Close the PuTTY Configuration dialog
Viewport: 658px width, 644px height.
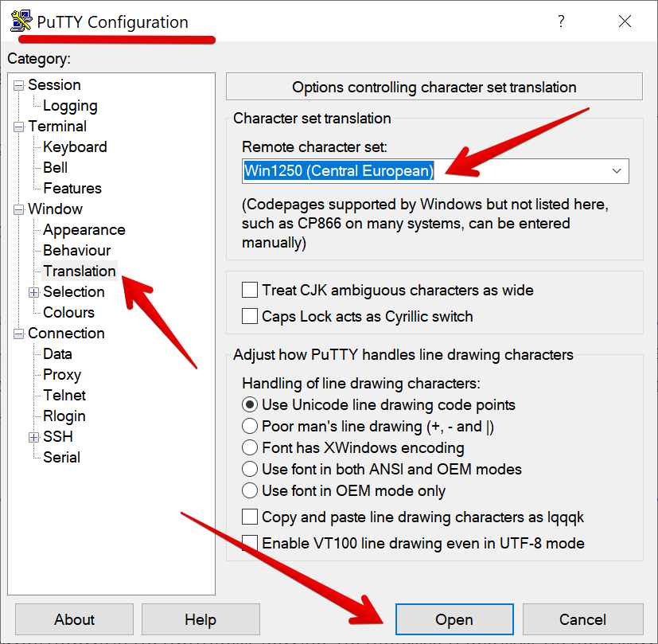coord(625,21)
